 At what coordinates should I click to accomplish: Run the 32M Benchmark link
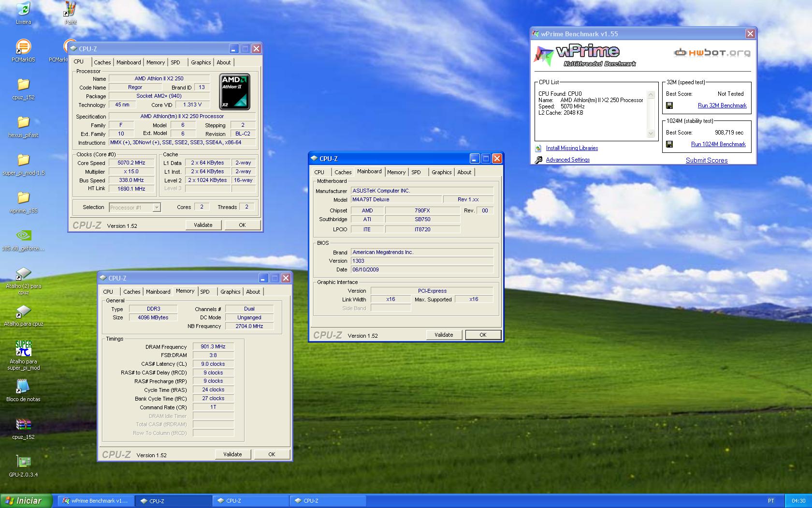pos(722,105)
